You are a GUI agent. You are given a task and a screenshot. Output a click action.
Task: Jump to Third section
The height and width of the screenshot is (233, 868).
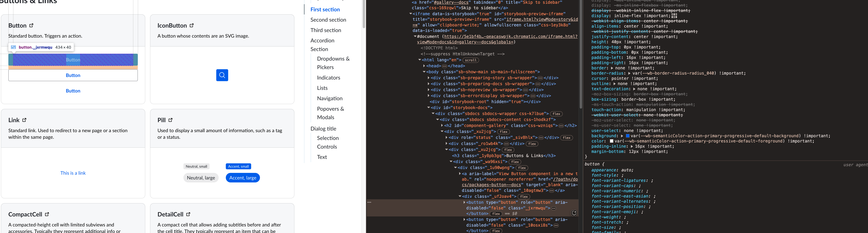326,30
